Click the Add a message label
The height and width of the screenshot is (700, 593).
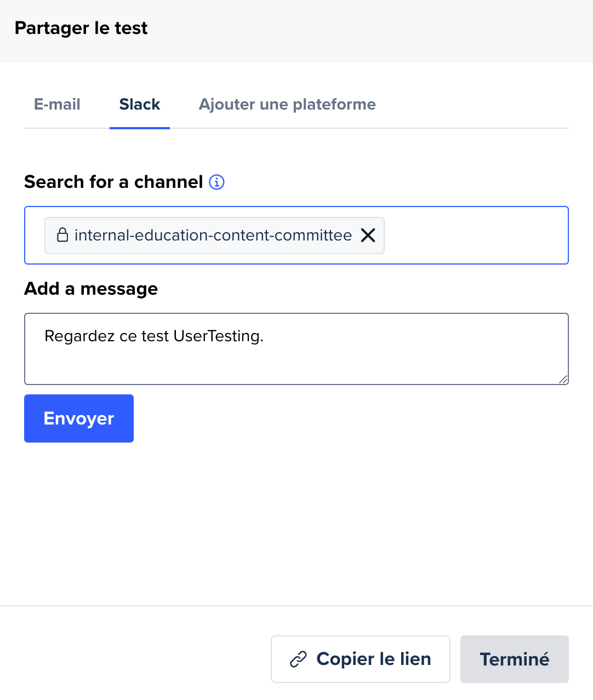click(x=91, y=289)
